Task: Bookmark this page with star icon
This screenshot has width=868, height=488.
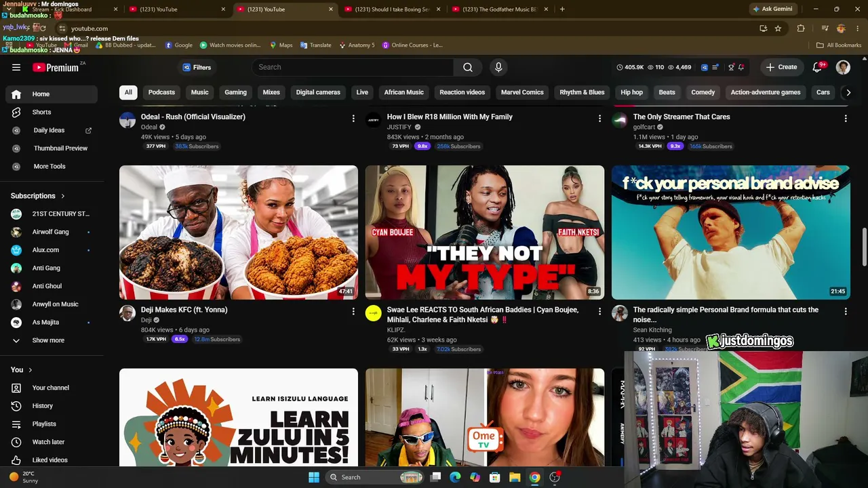Action: [x=778, y=28]
